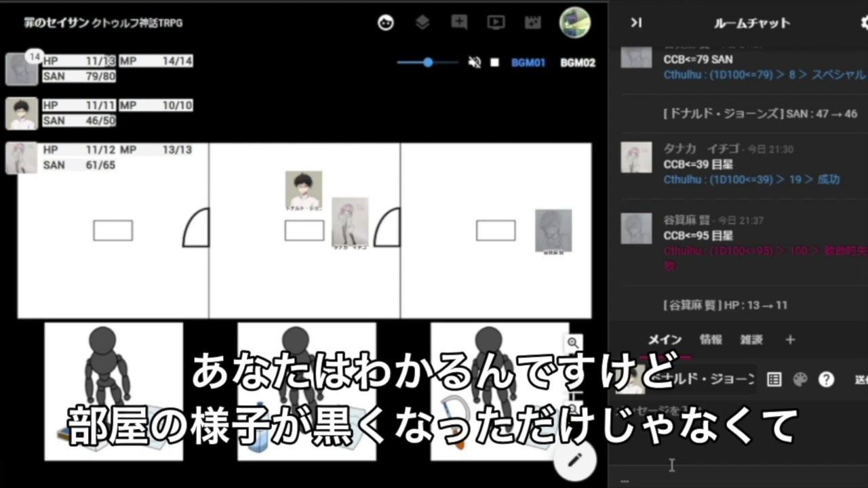The width and height of the screenshot is (868, 488).
Task: Click the HP 11/13 status value
Action: pyautogui.click(x=79, y=61)
